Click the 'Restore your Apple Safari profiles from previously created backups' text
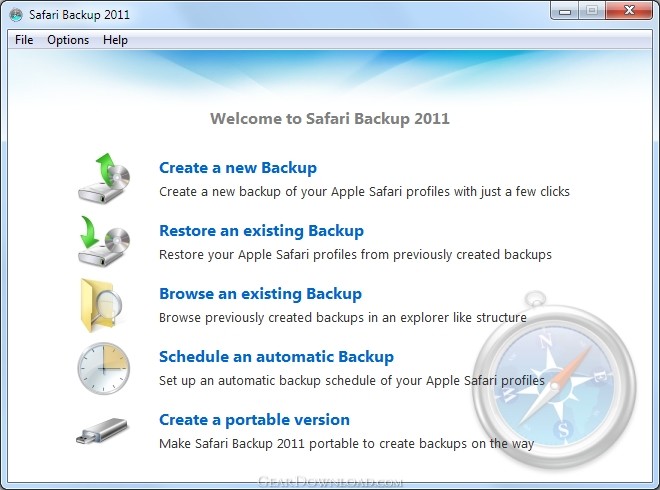 pos(355,255)
